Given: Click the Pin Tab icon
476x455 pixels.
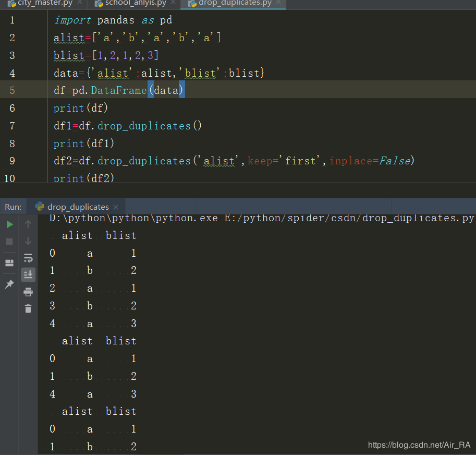Looking at the screenshot, I should point(9,284).
